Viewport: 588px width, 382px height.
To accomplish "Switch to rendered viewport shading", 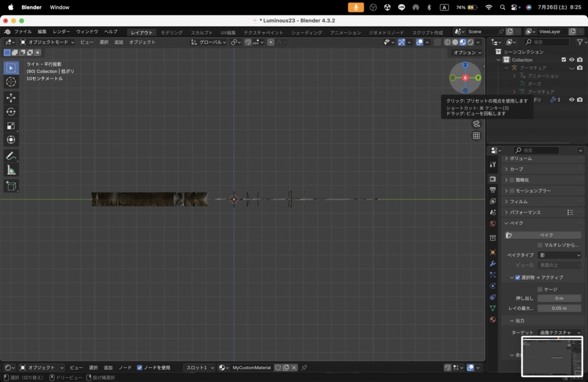I will 471,42.
